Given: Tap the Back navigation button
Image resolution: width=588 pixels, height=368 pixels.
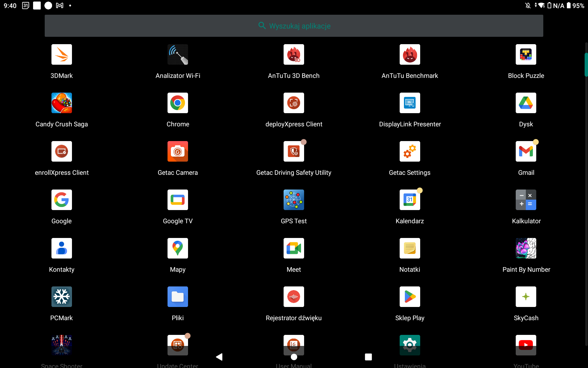Looking at the screenshot, I should 219,357.
